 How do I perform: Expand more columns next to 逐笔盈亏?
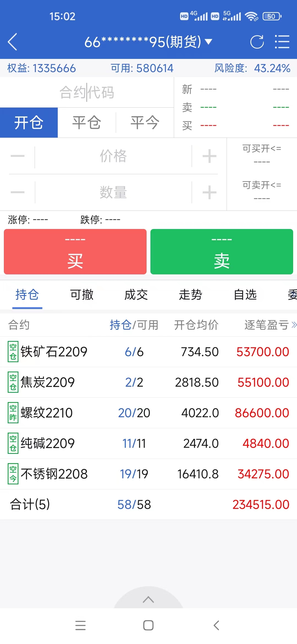(294, 325)
